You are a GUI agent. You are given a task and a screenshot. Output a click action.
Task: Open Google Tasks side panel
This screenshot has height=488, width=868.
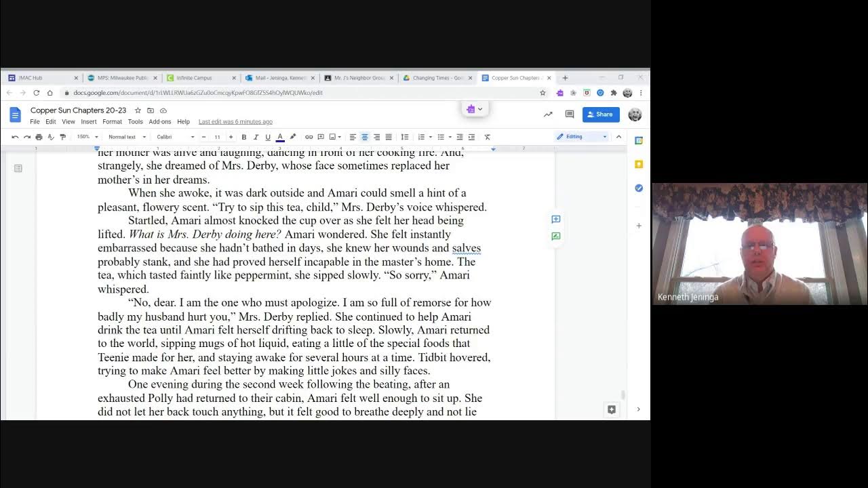[639, 188]
